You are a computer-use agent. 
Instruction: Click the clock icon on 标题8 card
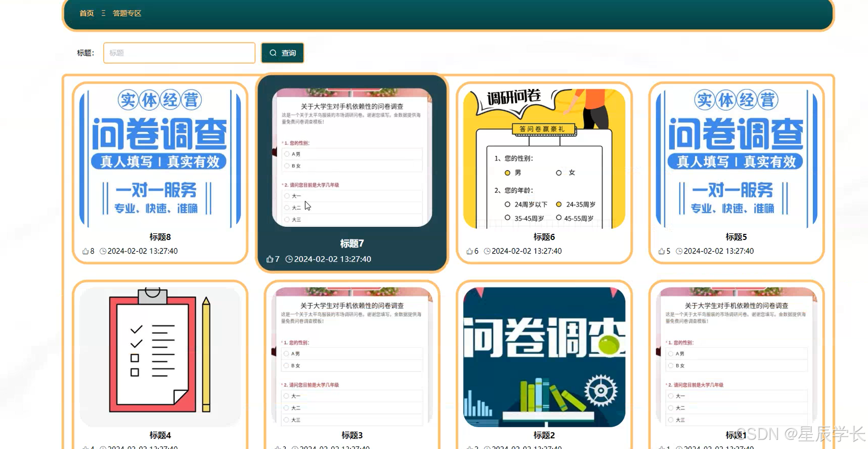(x=103, y=251)
